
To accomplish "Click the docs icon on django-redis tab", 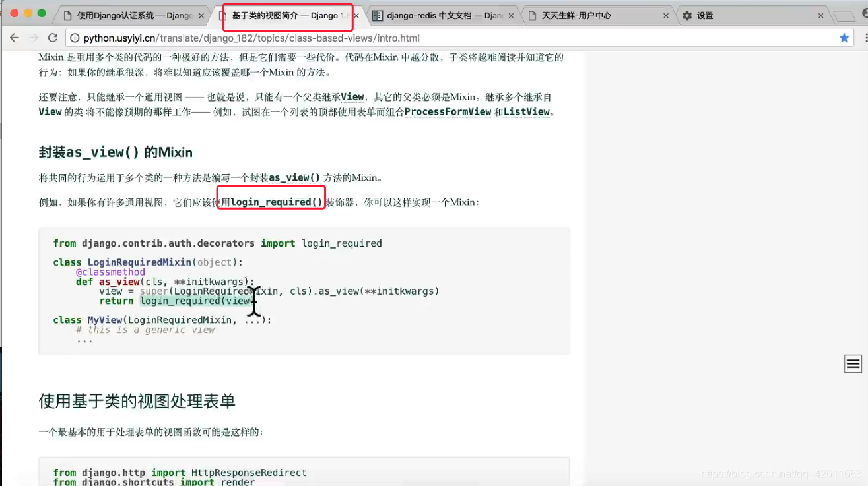I will click(377, 15).
